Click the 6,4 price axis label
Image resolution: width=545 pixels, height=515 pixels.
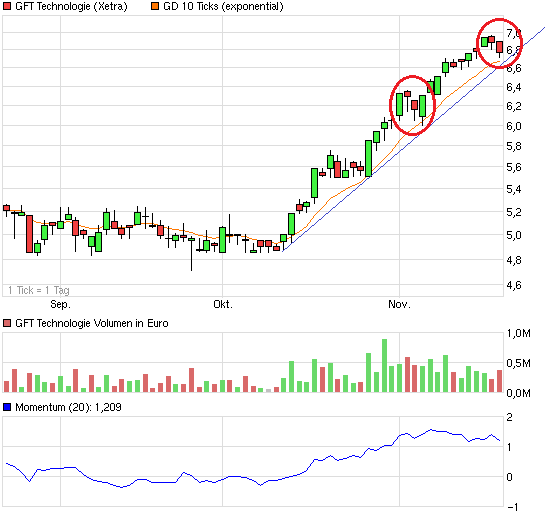pyautogui.click(x=514, y=87)
